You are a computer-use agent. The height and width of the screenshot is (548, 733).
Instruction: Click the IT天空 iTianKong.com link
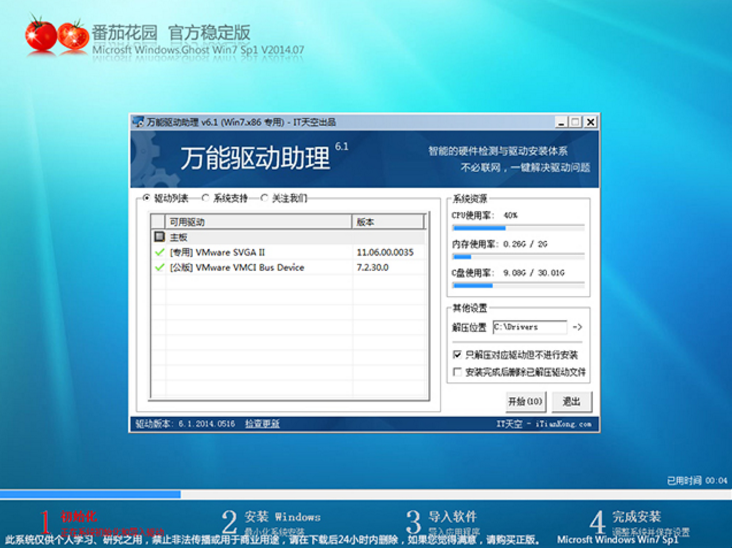[544, 424]
